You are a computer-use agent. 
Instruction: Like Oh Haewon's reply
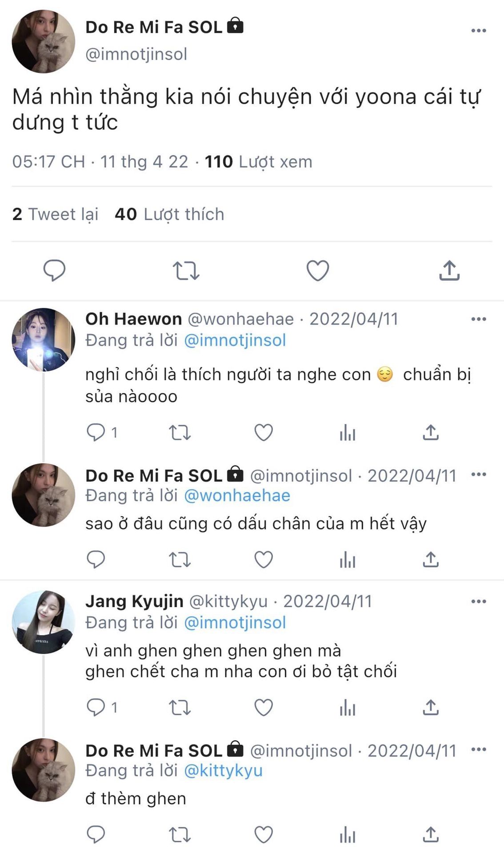263,432
